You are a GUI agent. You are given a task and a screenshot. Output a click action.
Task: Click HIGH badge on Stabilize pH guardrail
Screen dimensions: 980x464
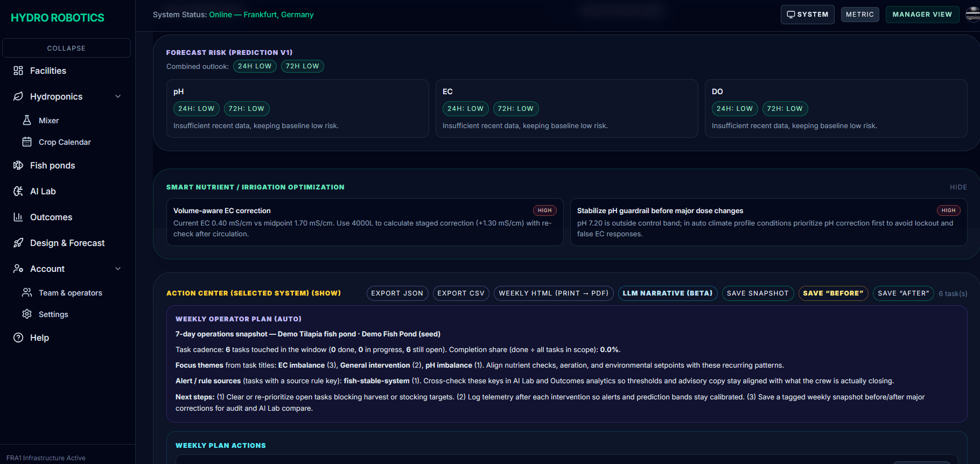coord(949,210)
